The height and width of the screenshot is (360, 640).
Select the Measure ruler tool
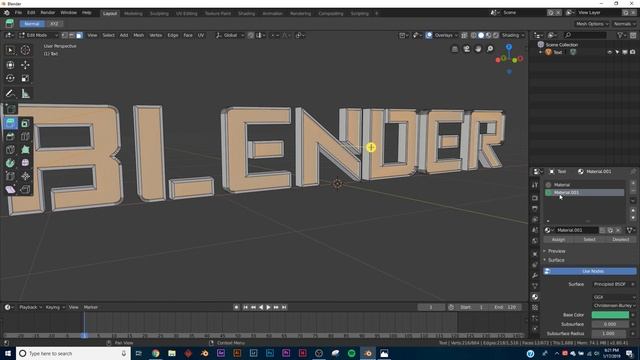(25, 93)
